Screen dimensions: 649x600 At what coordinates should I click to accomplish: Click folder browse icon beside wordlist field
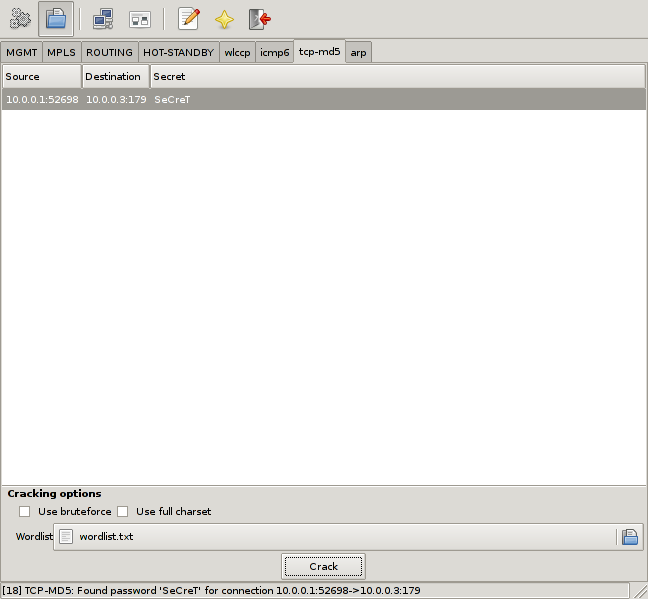tap(630, 537)
